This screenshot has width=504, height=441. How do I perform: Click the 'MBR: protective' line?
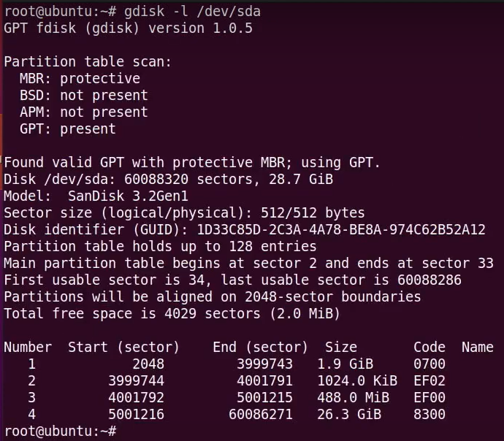click(80, 78)
